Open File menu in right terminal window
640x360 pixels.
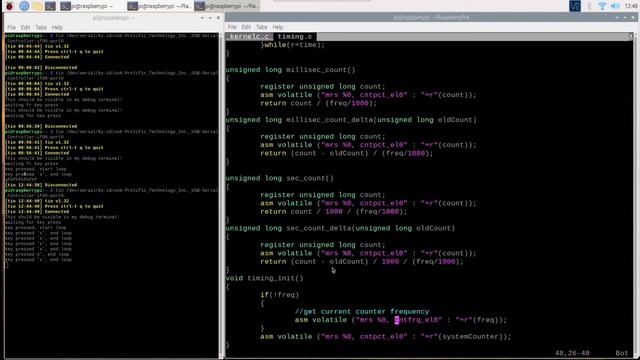(232, 27)
